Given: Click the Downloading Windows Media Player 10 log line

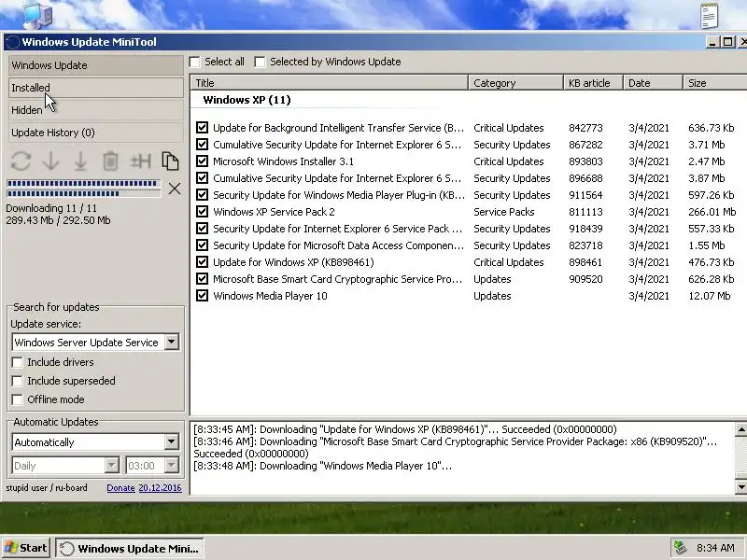Looking at the screenshot, I should click(x=322, y=466).
